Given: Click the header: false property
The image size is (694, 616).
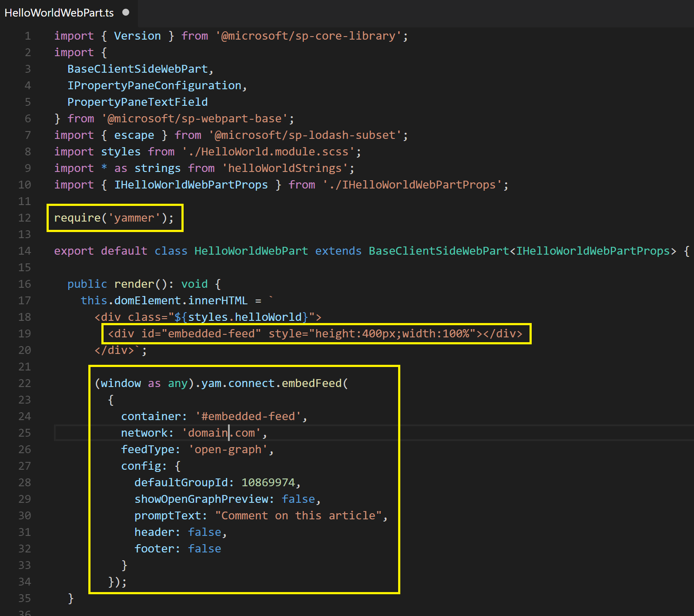Looking at the screenshot, I should coord(178,532).
